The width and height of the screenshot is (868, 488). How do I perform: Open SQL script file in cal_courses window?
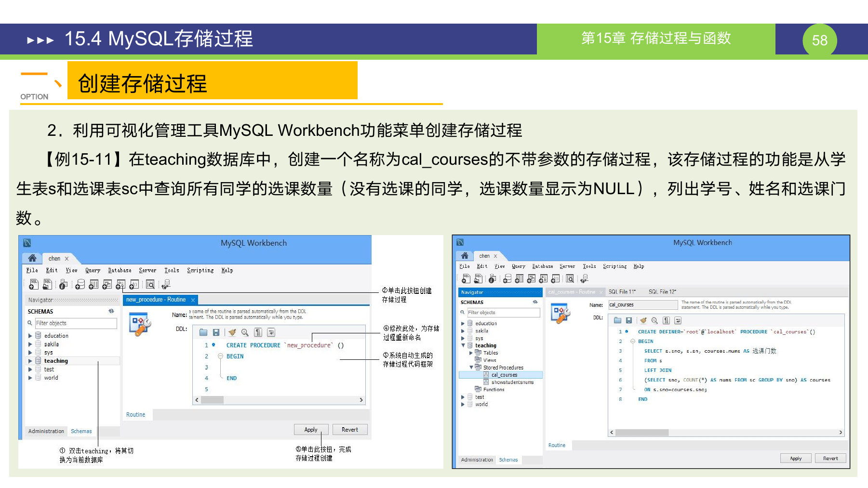click(x=478, y=278)
